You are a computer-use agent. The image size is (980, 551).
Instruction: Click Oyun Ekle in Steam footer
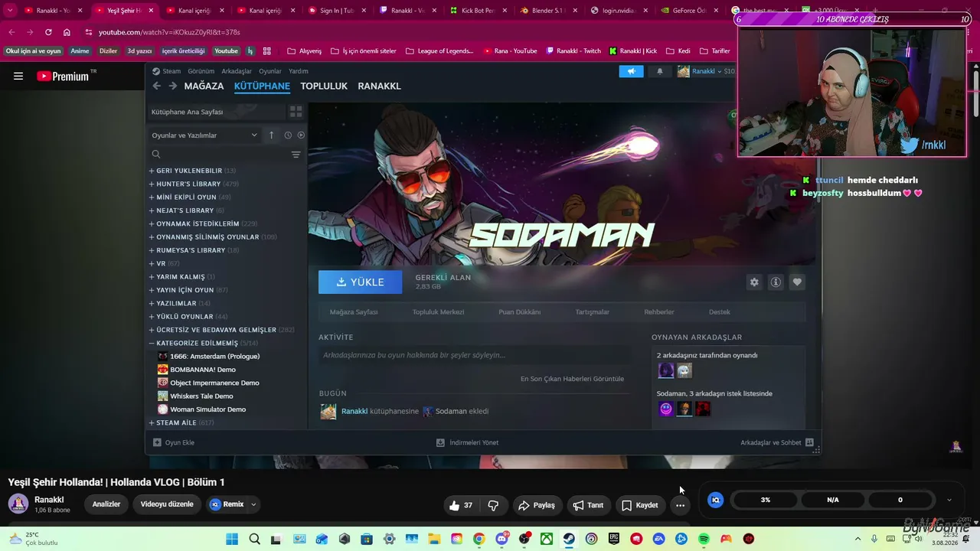(174, 442)
